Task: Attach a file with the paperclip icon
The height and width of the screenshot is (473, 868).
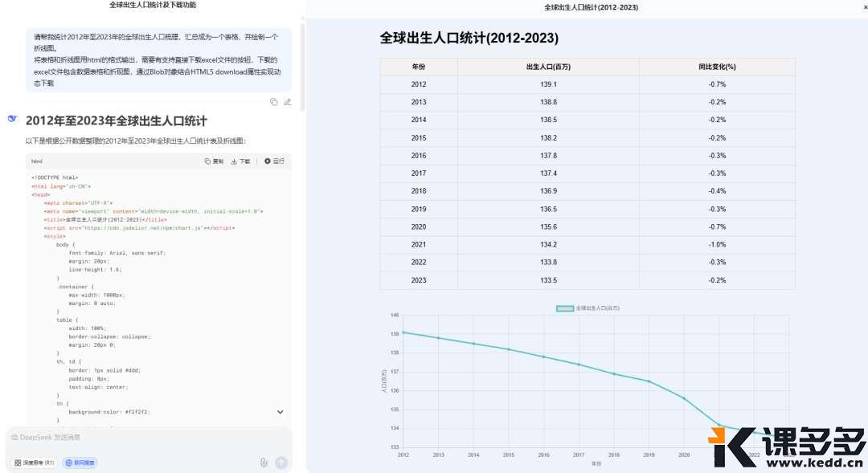Action: click(x=264, y=463)
